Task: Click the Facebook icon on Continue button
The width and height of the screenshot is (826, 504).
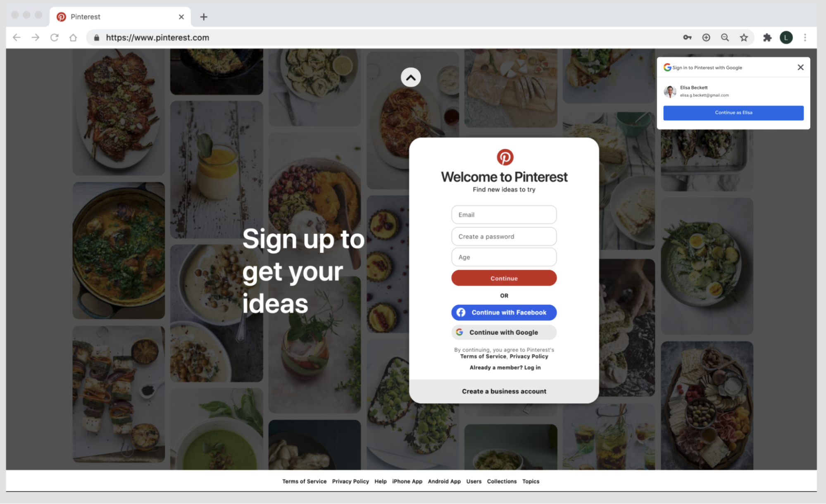Action: click(x=462, y=312)
